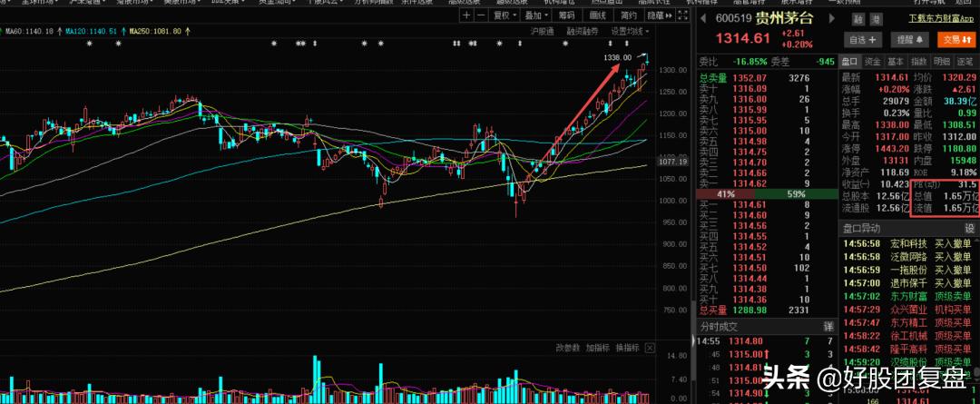Expand 设置均线 moving average settings
The image size is (980, 404).
(x=630, y=31)
